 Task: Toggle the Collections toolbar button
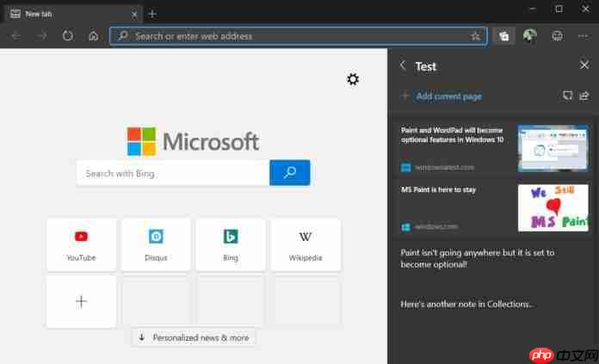click(x=503, y=36)
